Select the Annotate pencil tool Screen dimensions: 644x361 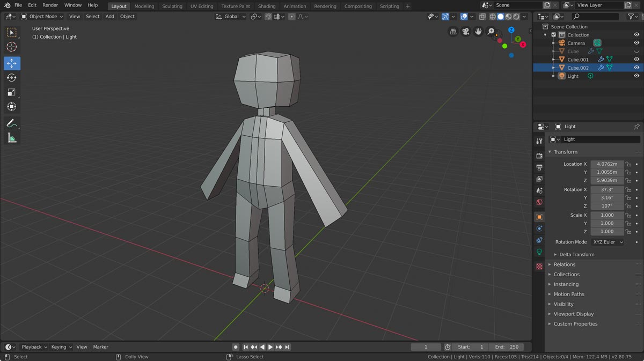12,123
